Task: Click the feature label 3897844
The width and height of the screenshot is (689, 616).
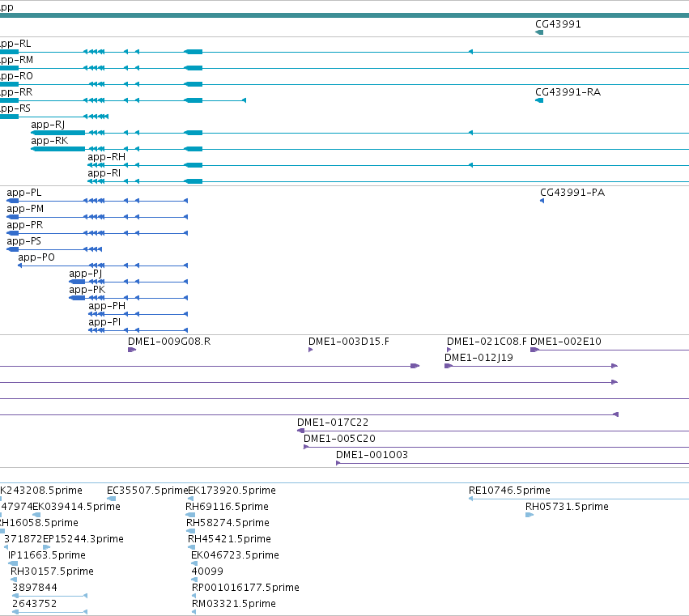Action: pyautogui.click(x=35, y=588)
